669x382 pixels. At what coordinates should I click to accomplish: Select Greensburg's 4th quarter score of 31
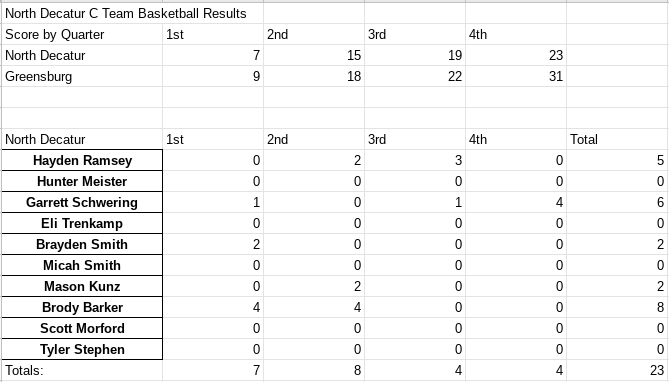click(516, 76)
